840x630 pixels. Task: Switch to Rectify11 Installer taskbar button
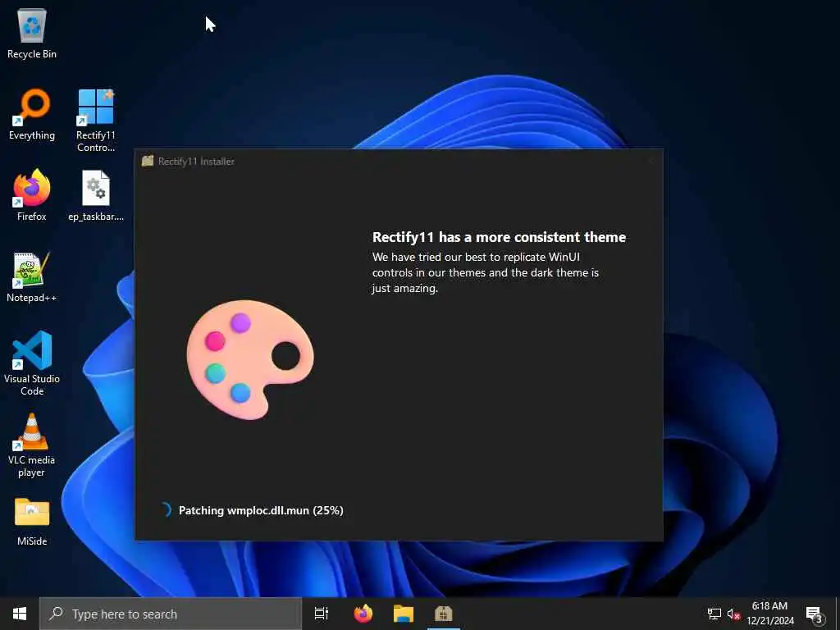[444, 614]
